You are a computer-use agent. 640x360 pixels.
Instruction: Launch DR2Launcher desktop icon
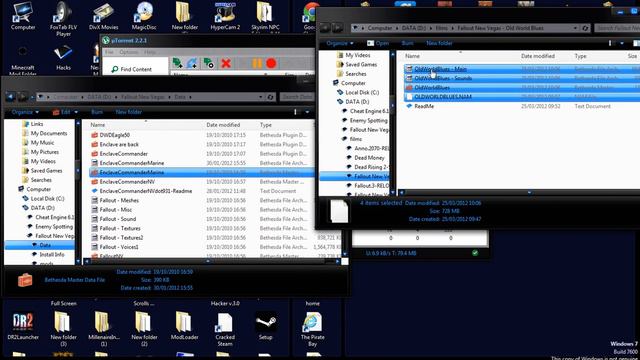pyautogui.click(x=23, y=326)
